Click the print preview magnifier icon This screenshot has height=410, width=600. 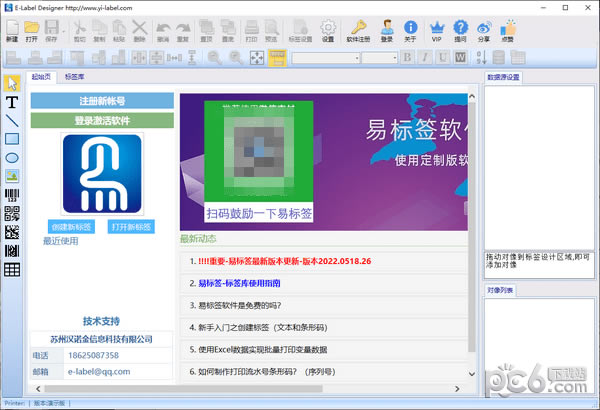click(271, 31)
